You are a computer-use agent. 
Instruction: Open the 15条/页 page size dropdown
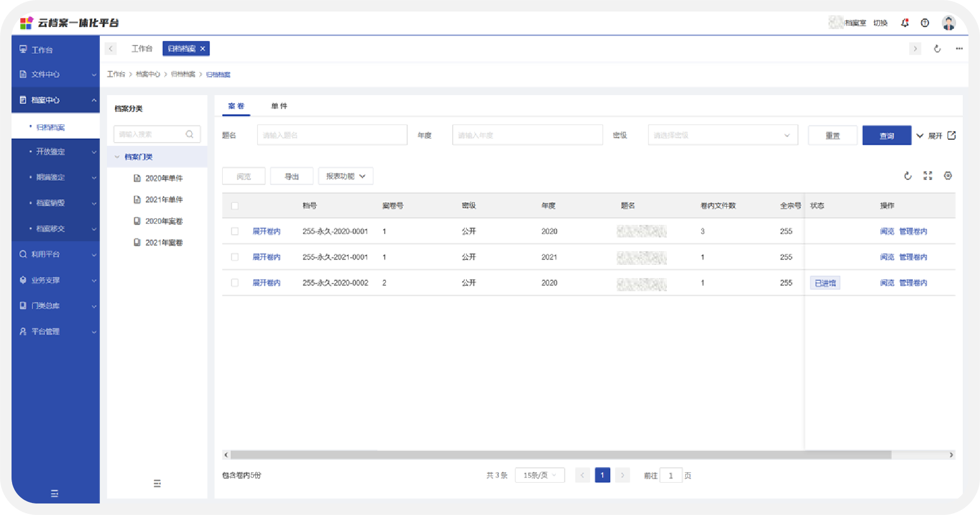(539, 476)
